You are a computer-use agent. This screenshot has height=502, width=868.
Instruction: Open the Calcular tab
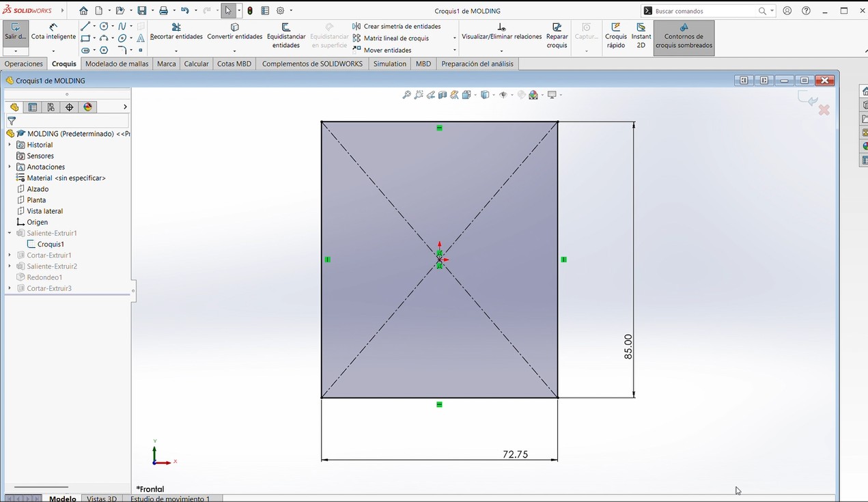point(196,64)
